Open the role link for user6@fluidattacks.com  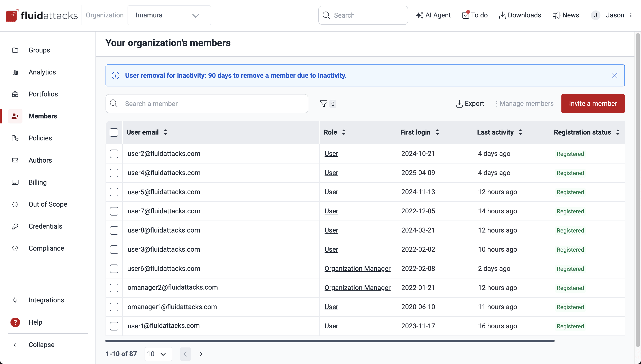(x=357, y=268)
